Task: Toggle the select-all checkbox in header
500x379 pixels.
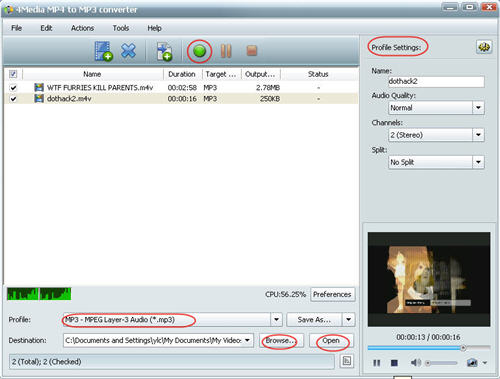Action: [x=13, y=74]
